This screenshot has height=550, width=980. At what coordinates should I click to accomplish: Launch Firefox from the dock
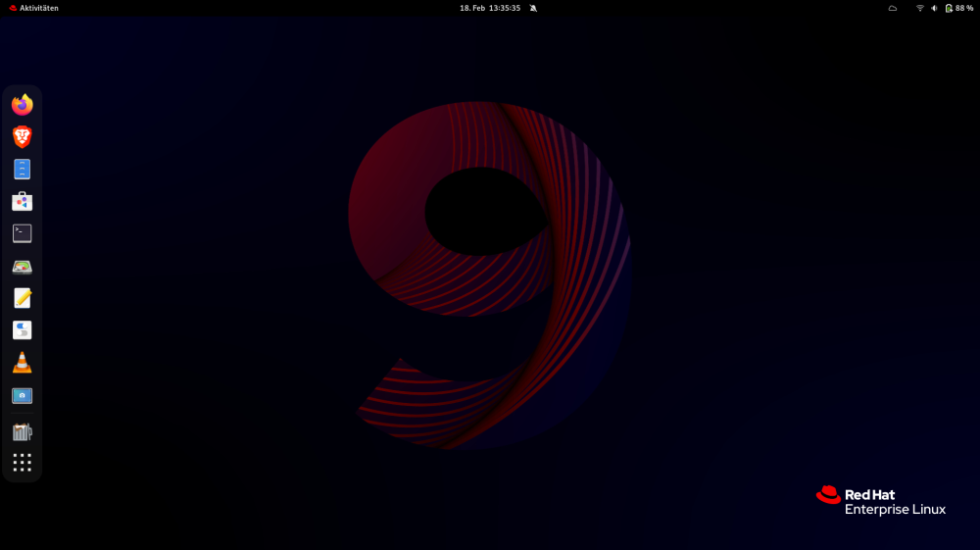22,104
